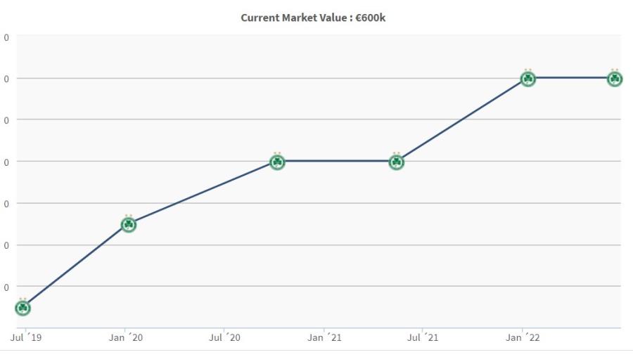The image size is (633, 364).
Task: Select the Jan '22 x-axis label
Action: point(523,338)
